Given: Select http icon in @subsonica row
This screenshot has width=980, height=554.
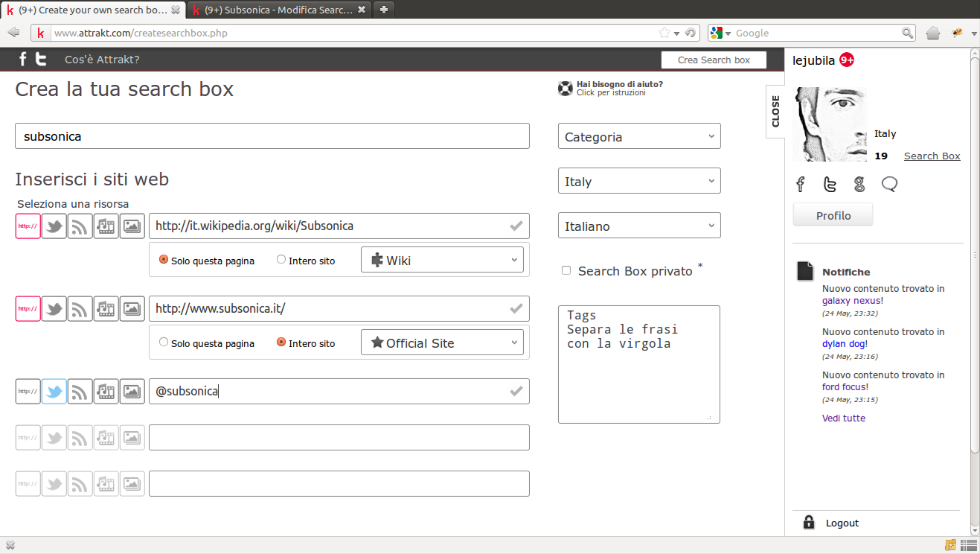Looking at the screenshot, I should tap(28, 391).
